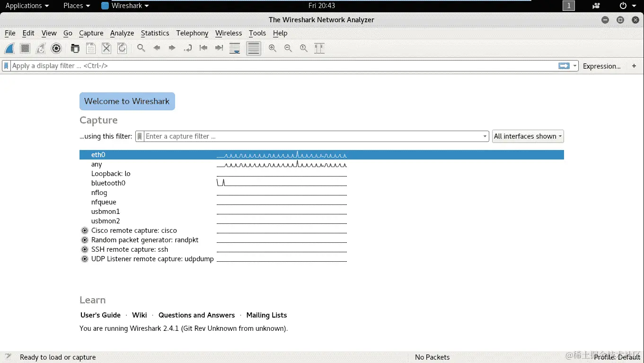Open the Telephony menu
644x363 pixels.
click(x=192, y=33)
